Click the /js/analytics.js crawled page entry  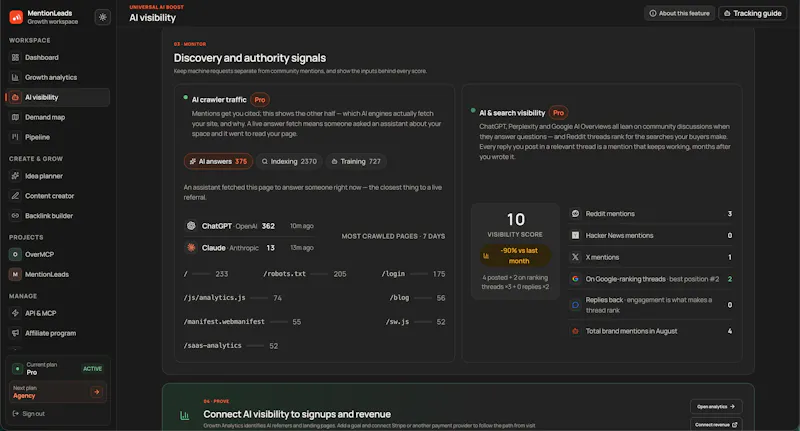(233, 298)
